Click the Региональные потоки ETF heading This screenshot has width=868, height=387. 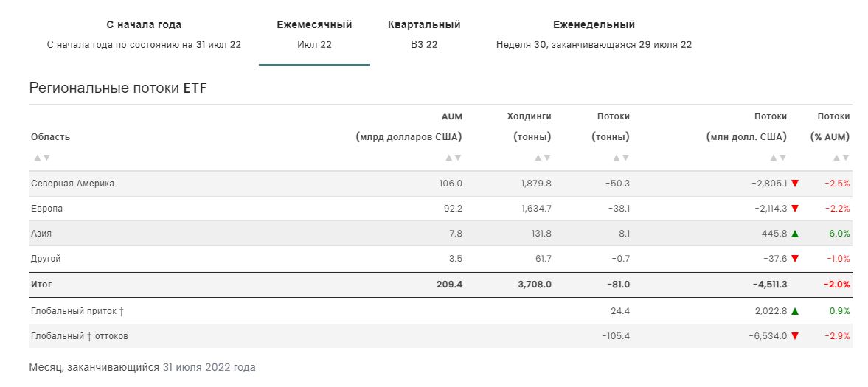click(118, 88)
